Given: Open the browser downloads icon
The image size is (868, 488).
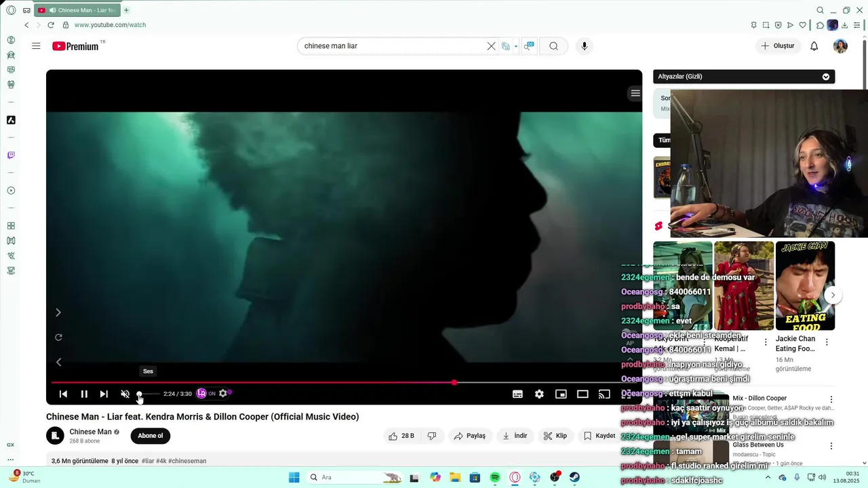Looking at the screenshot, I should click(846, 25).
